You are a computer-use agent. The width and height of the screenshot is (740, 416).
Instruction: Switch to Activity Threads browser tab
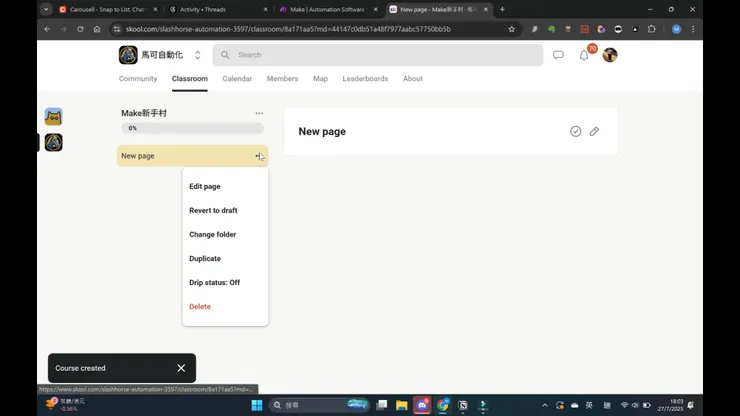pyautogui.click(x=218, y=9)
